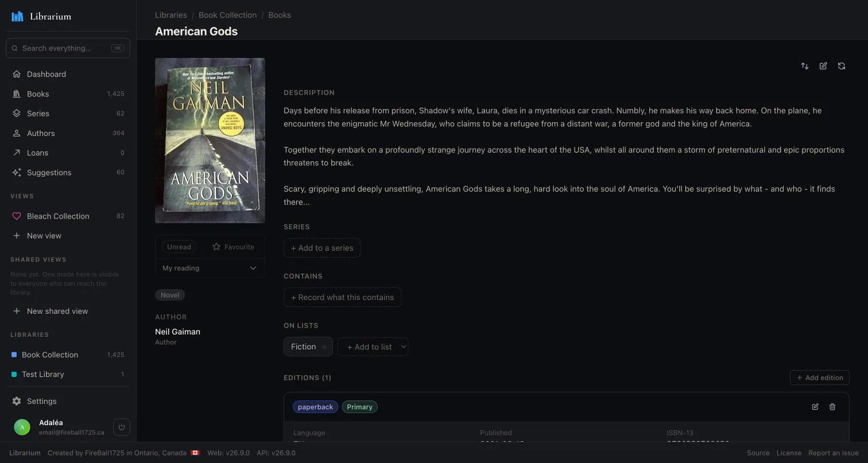Go to Libraries breadcrumb
The image size is (868, 463).
tap(170, 15)
